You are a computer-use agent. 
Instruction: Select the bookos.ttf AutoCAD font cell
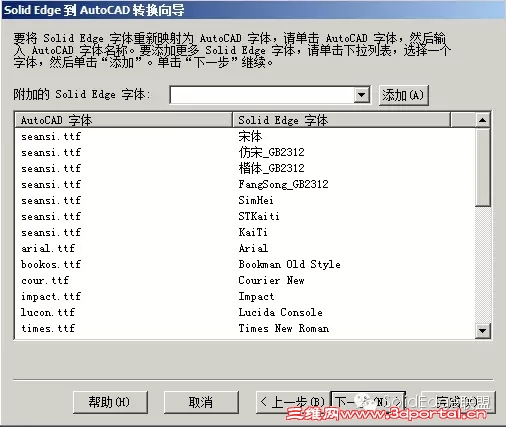[x=51, y=264]
